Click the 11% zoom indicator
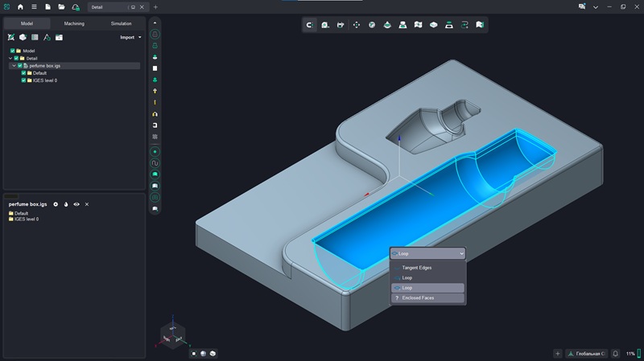Image resolution: width=644 pixels, height=361 pixels. click(630, 353)
